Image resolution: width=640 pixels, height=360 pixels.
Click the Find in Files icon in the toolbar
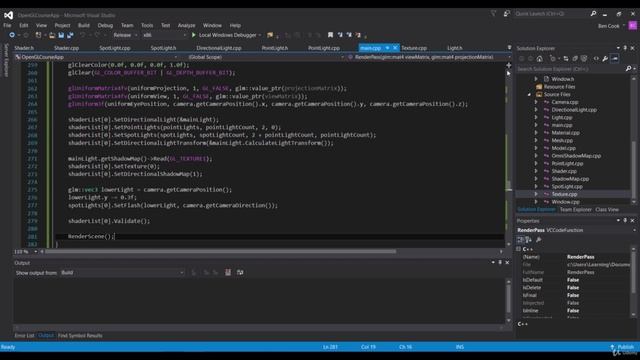[270, 36]
